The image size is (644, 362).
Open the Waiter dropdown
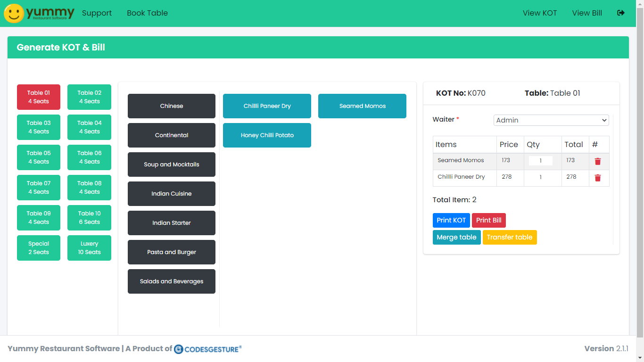tap(551, 120)
